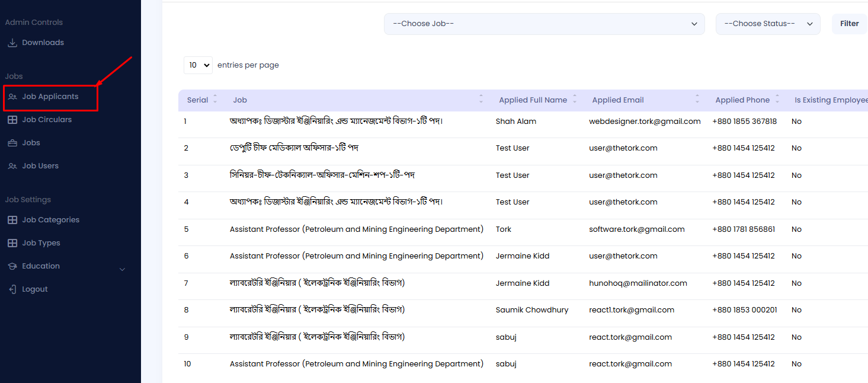Click the Job Applicants people icon
Viewport: 868px width, 383px height.
[12, 97]
